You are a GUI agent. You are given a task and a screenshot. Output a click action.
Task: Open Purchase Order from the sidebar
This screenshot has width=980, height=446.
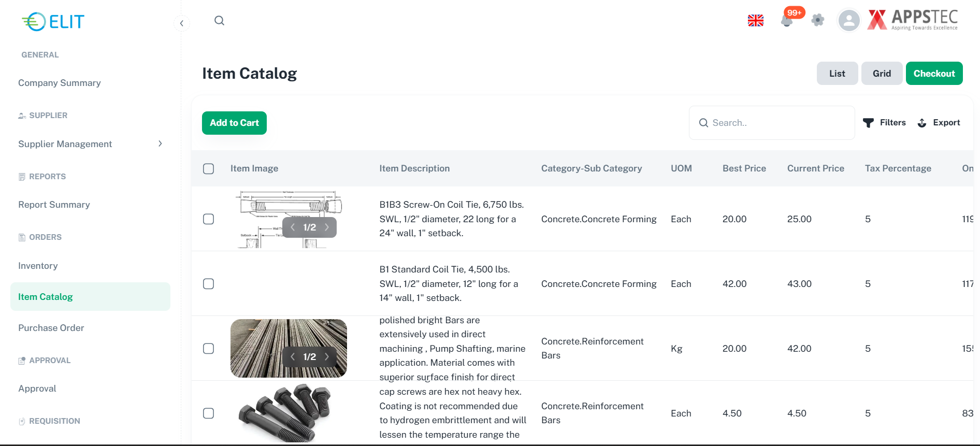click(51, 328)
